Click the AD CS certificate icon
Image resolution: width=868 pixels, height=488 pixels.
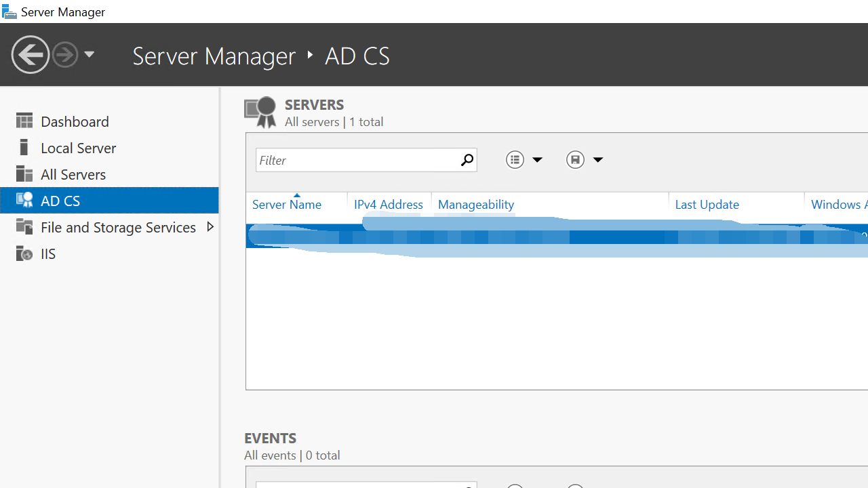pos(24,200)
